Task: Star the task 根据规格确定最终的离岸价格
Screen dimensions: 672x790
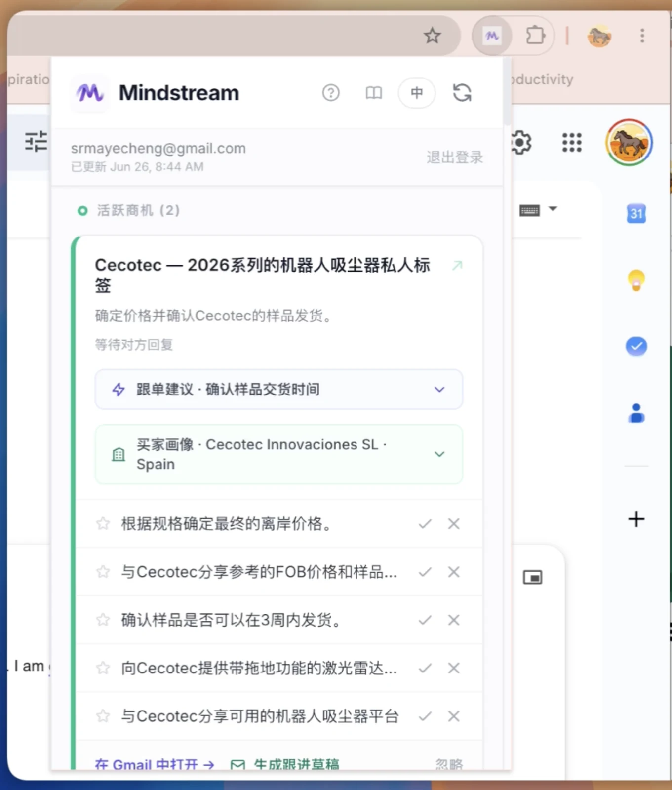Action: pos(103,523)
